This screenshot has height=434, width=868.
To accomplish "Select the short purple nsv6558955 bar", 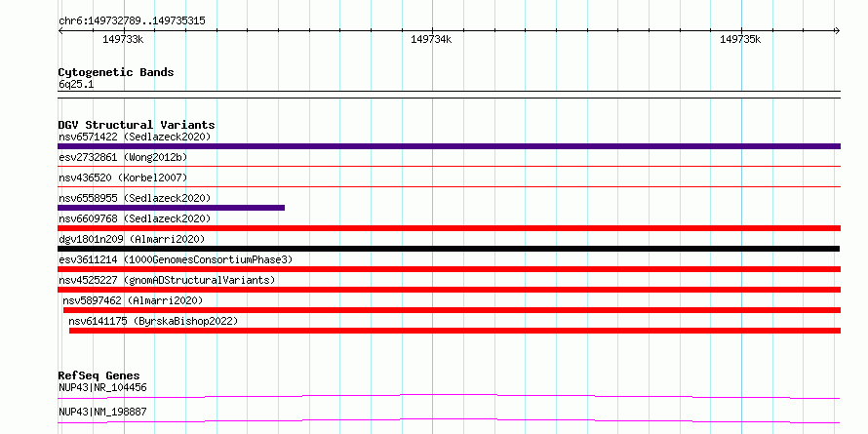I will click(171, 208).
